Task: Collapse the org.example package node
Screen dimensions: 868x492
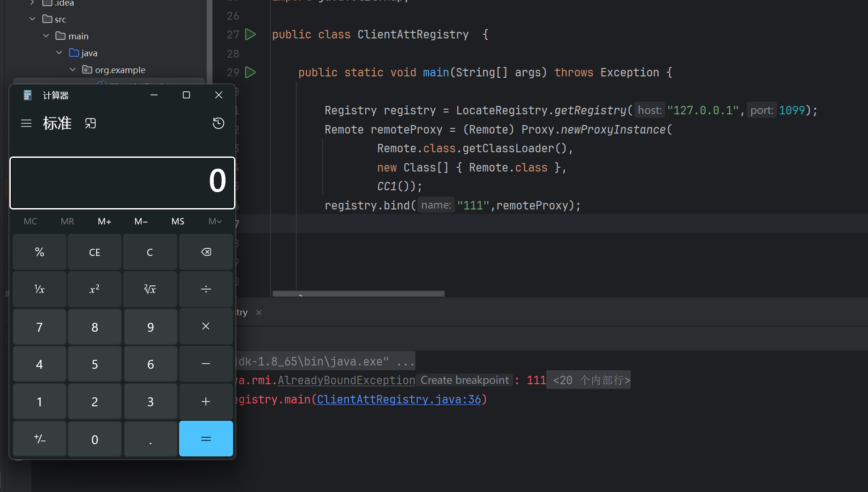Action: pyautogui.click(x=73, y=70)
